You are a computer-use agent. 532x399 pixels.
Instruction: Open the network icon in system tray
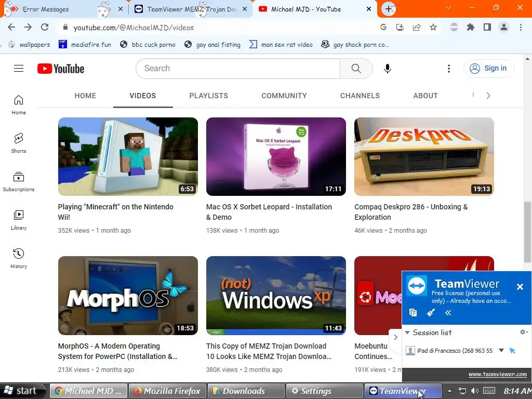pos(462,391)
